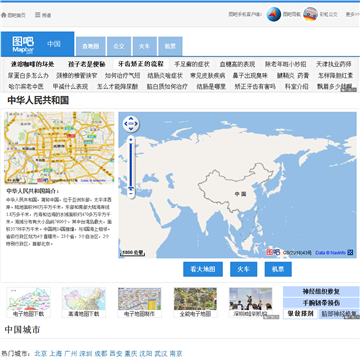Click the 尿蛋白多怎么办 ad link

tap(28, 75)
